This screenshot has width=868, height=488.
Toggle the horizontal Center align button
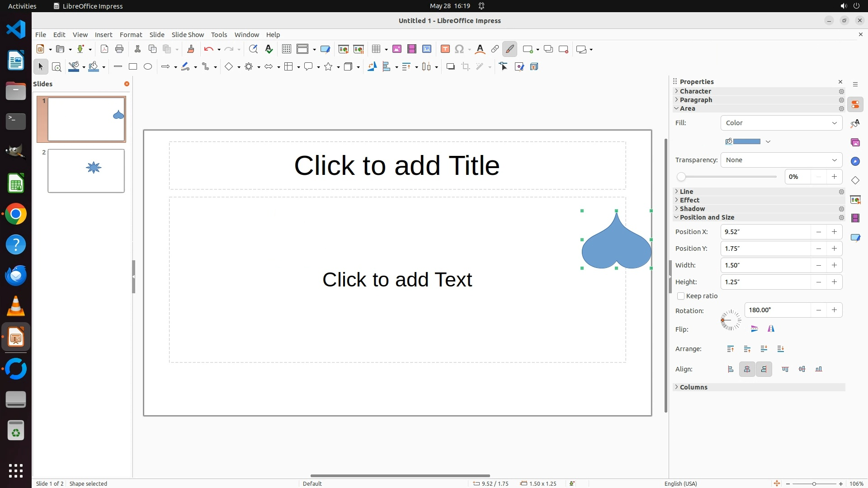tap(747, 370)
